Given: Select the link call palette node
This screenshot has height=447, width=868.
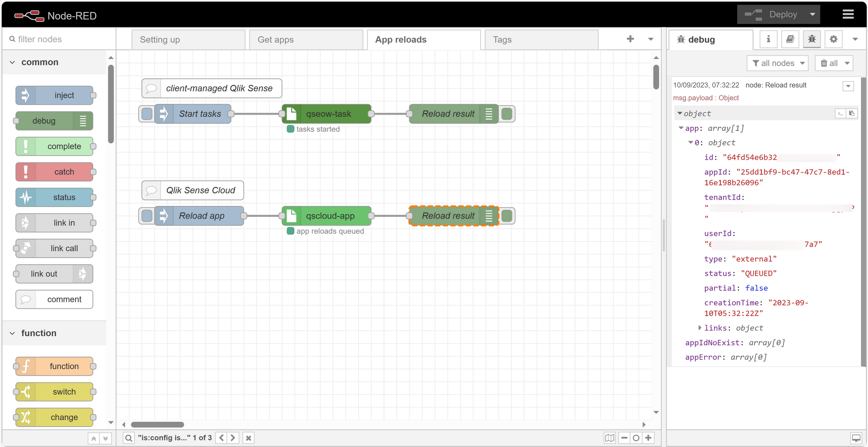Looking at the screenshot, I should pyautogui.click(x=55, y=248).
